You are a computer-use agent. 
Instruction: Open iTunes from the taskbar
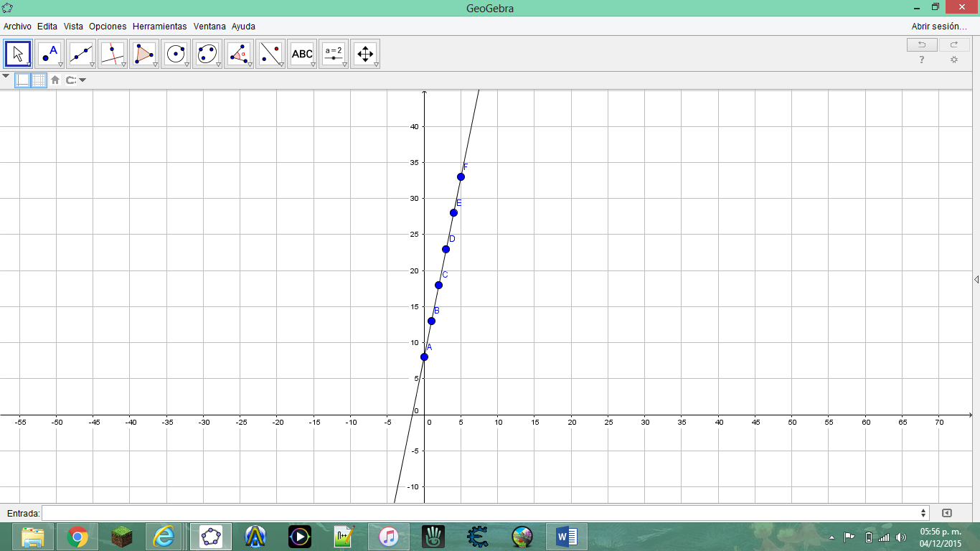point(388,537)
